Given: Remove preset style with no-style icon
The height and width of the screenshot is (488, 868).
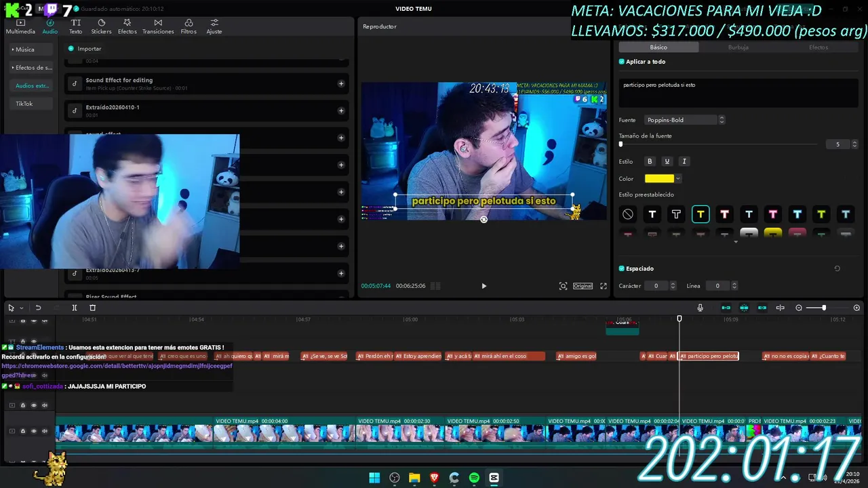Looking at the screenshot, I should [x=628, y=214].
